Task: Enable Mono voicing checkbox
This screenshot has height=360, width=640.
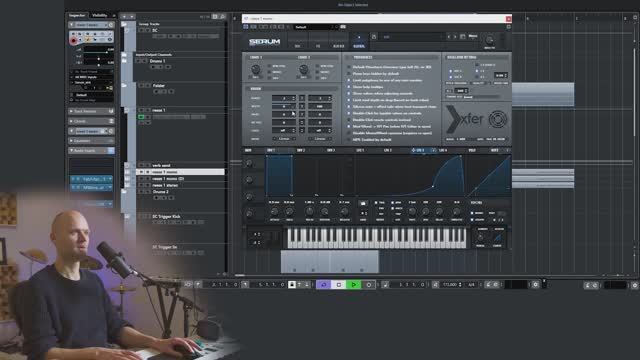Action: coord(472,213)
